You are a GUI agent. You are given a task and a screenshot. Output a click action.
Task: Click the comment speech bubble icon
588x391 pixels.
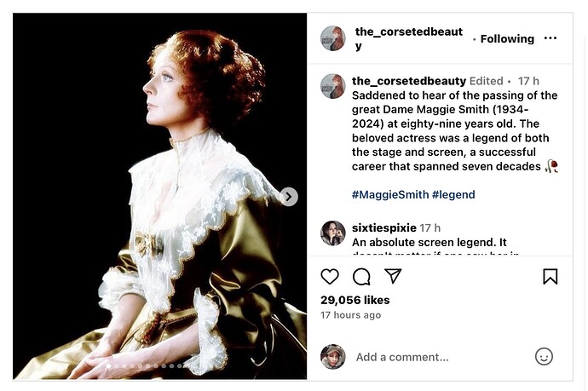tap(361, 276)
